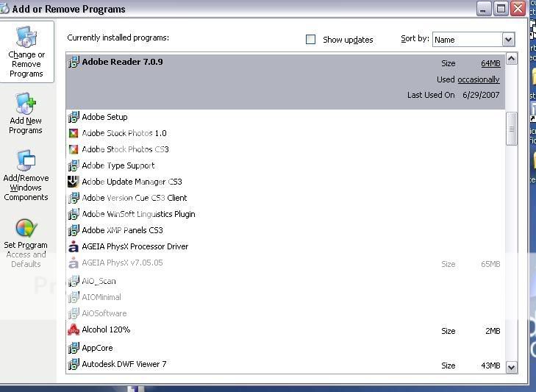The height and width of the screenshot is (392, 536).
Task: Select Adobe Stock Photos 1.0 entry
Action: [x=285, y=133]
